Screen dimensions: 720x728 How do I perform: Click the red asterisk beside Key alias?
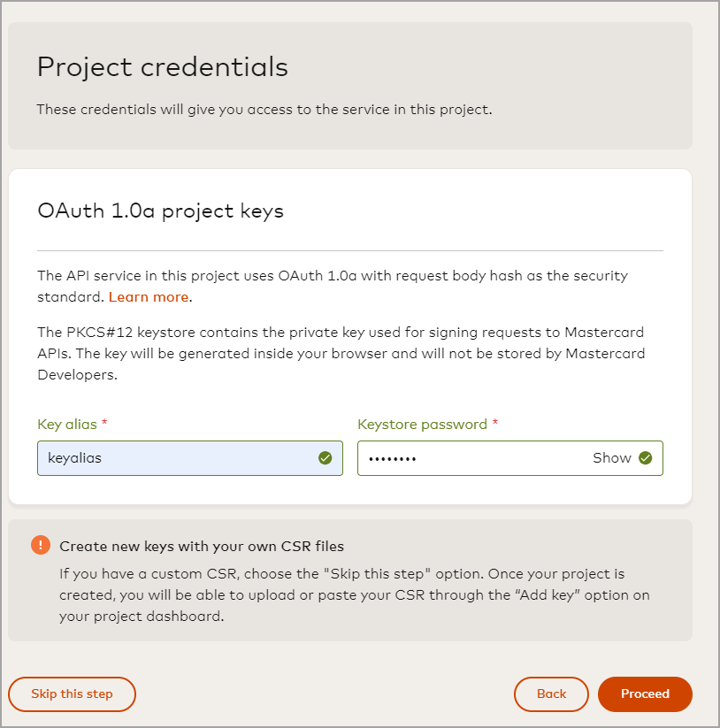point(104,425)
